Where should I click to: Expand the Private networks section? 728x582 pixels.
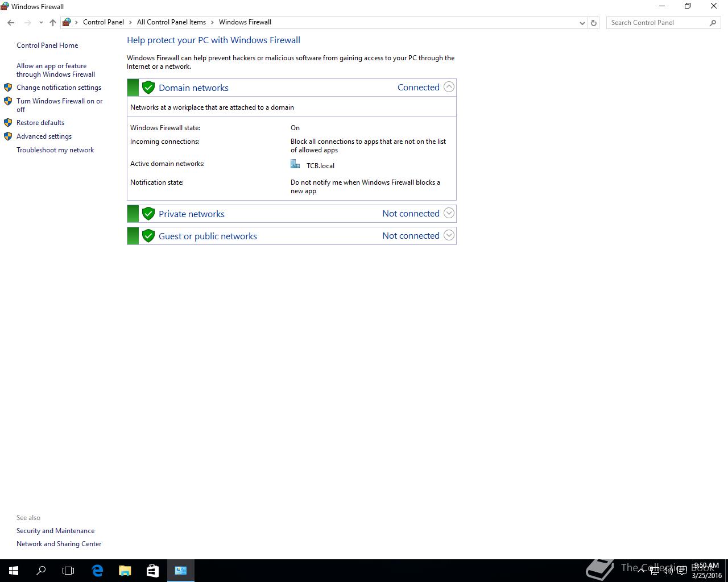(449, 213)
